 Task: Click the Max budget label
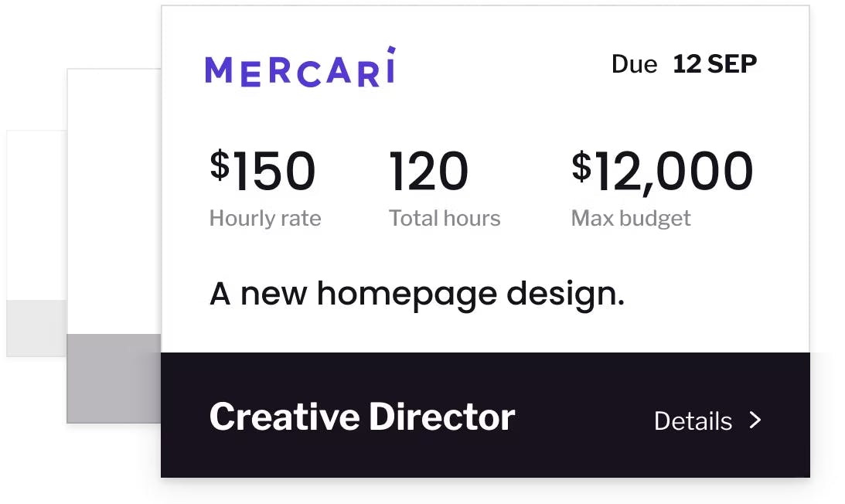(631, 219)
